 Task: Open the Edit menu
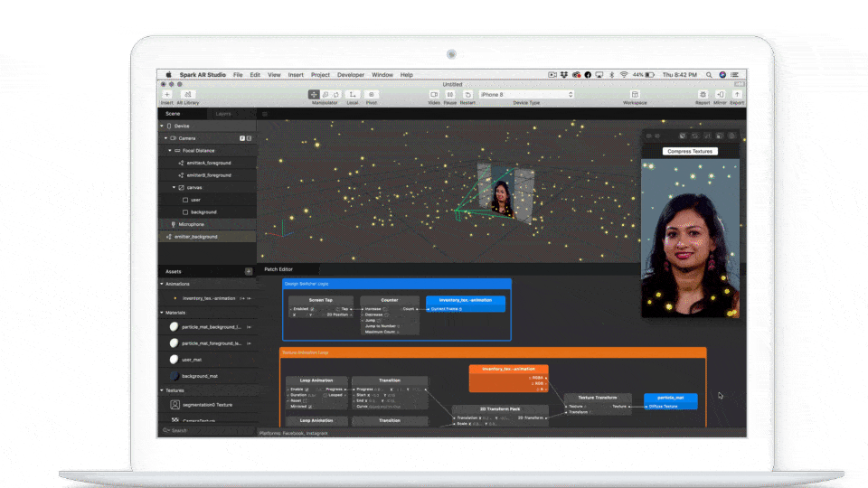click(255, 75)
